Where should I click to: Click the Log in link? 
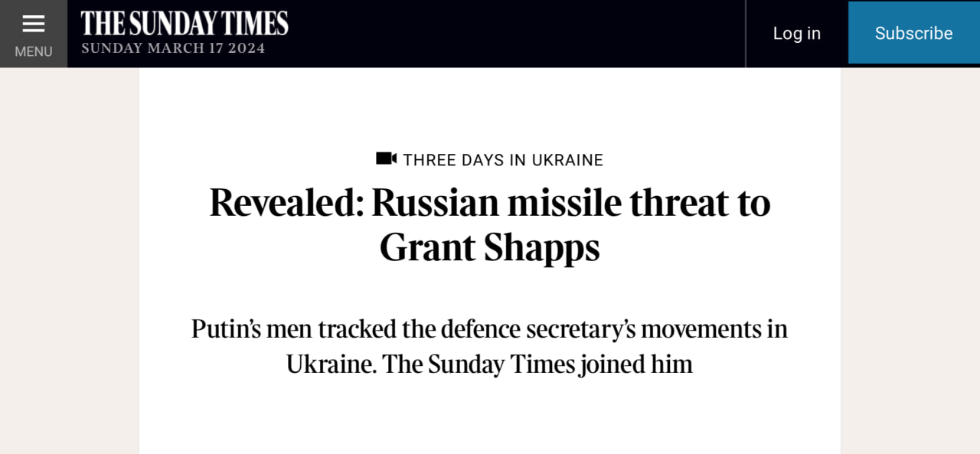coord(796,34)
